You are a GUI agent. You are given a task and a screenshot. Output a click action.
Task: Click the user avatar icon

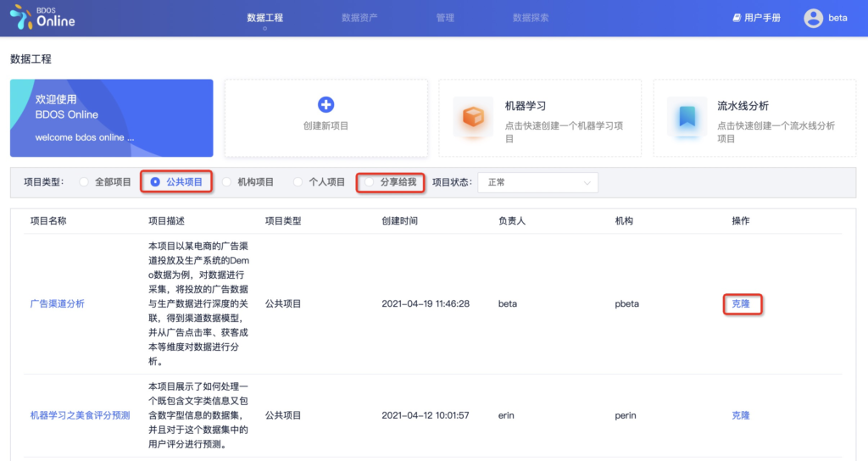(814, 18)
